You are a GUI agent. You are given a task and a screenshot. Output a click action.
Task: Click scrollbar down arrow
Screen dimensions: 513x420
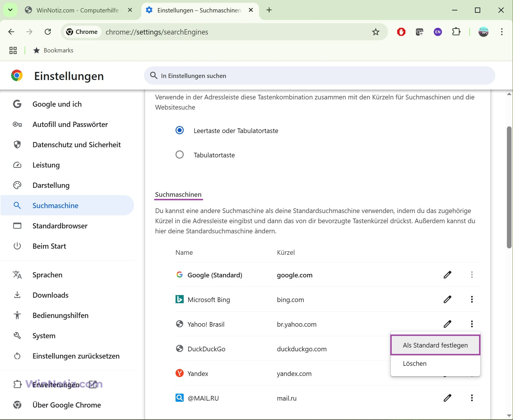pyautogui.click(x=509, y=416)
